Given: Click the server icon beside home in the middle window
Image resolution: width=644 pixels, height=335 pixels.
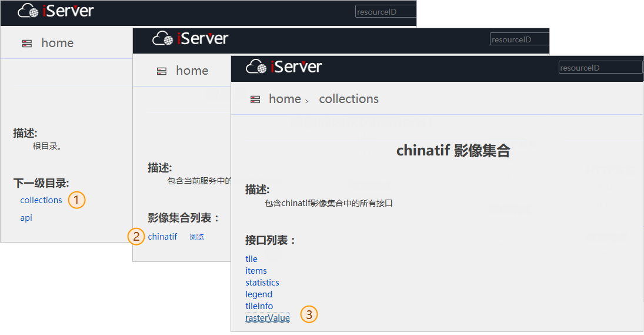Looking at the screenshot, I should coord(162,71).
